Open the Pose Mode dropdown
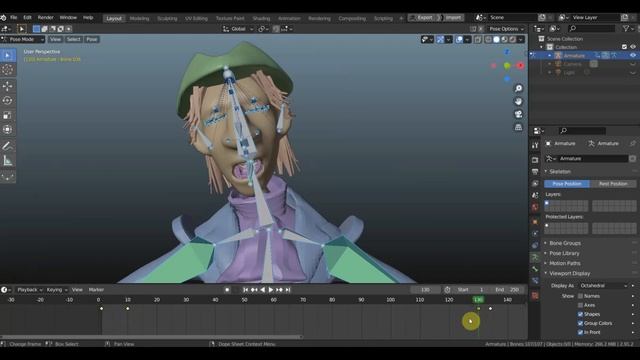Image resolution: width=640 pixels, height=360 pixels. [x=23, y=39]
